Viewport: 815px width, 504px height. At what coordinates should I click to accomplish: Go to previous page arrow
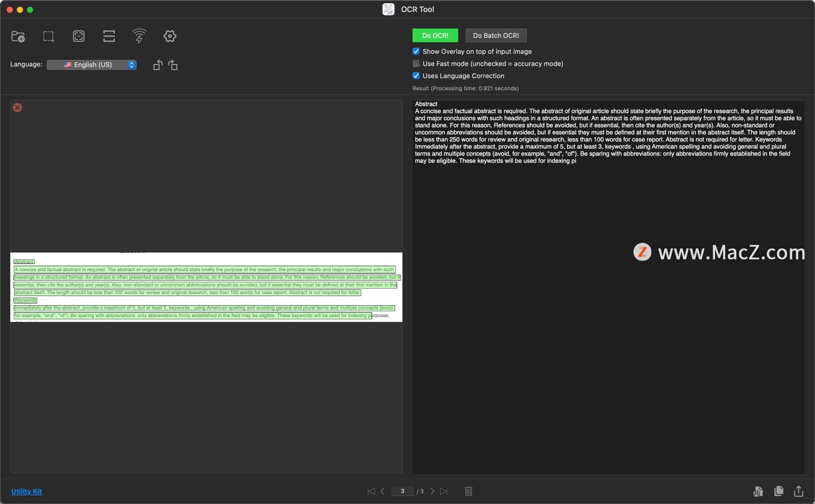point(382,491)
